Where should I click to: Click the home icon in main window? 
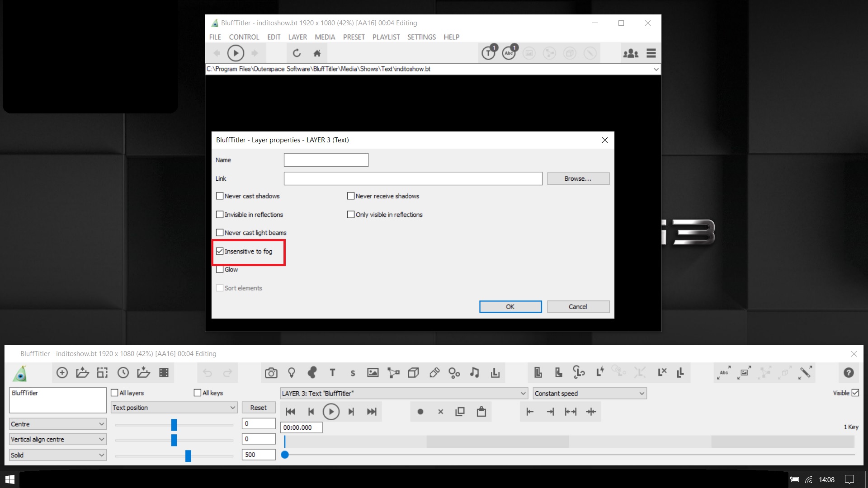[317, 53]
